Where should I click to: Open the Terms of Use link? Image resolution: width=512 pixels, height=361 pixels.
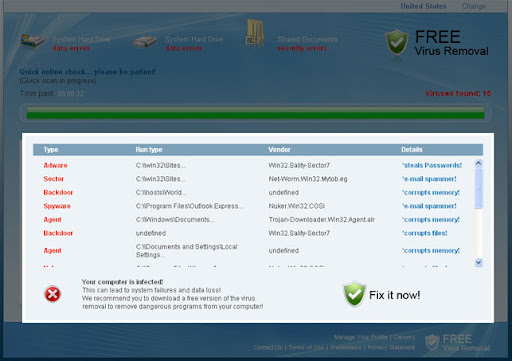coord(306,348)
